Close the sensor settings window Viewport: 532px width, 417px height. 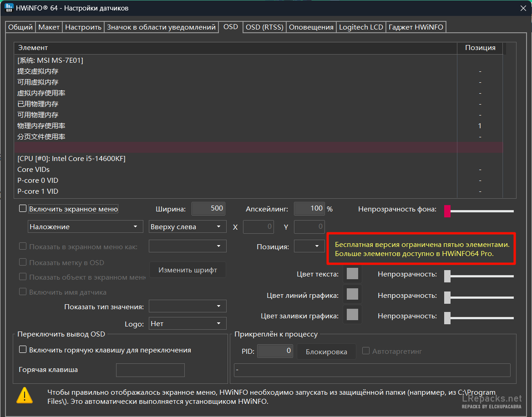pos(523,8)
